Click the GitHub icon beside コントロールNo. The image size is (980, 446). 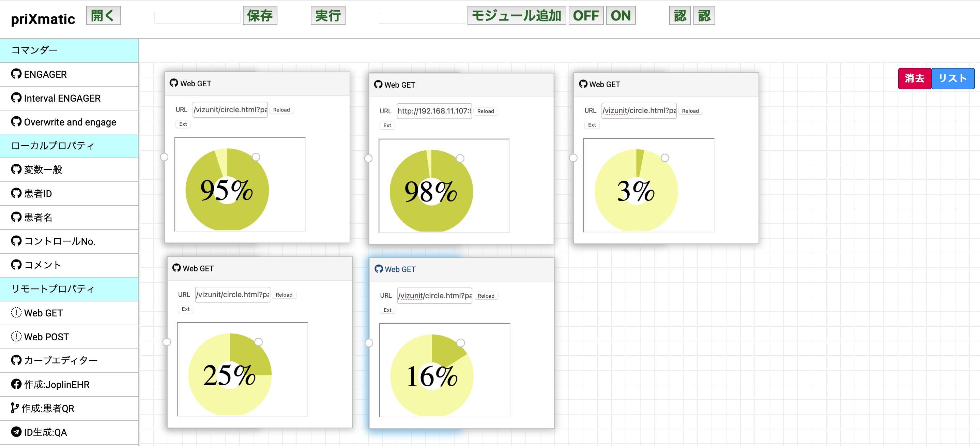click(16, 241)
